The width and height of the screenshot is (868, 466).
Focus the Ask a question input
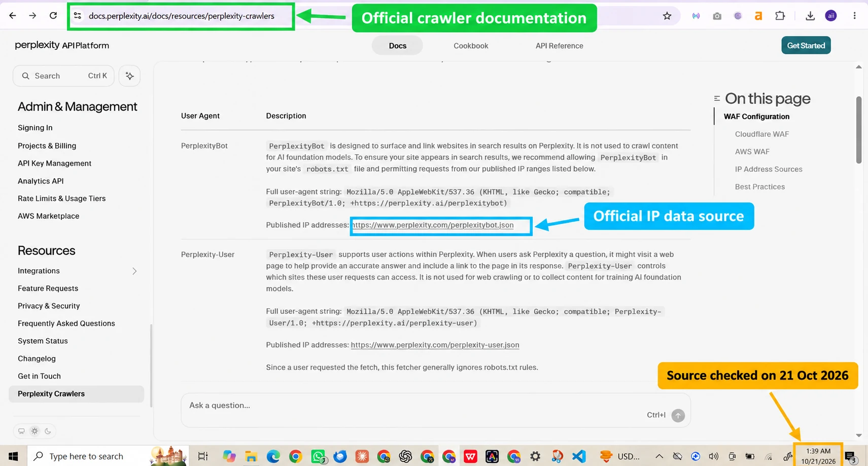[x=435, y=410]
